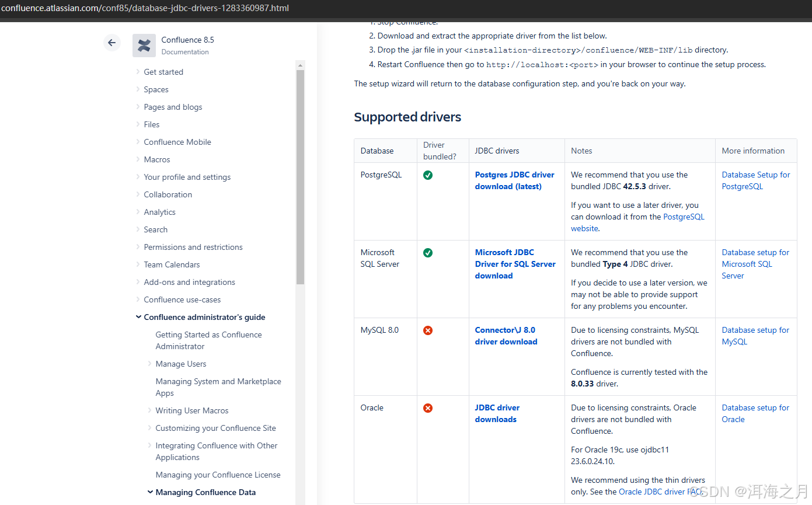The height and width of the screenshot is (505, 812).
Task: Click the green bundled checkmark for PostgreSQL
Action: click(428, 175)
